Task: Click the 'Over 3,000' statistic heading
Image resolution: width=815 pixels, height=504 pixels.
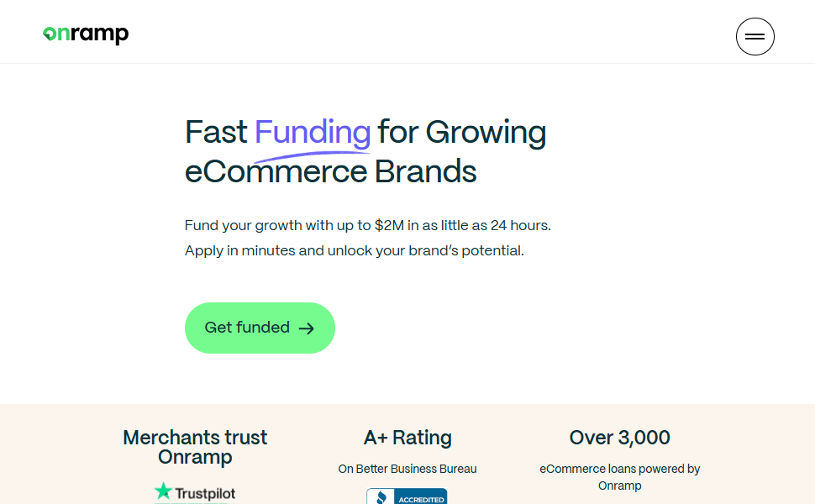Action: (619, 438)
